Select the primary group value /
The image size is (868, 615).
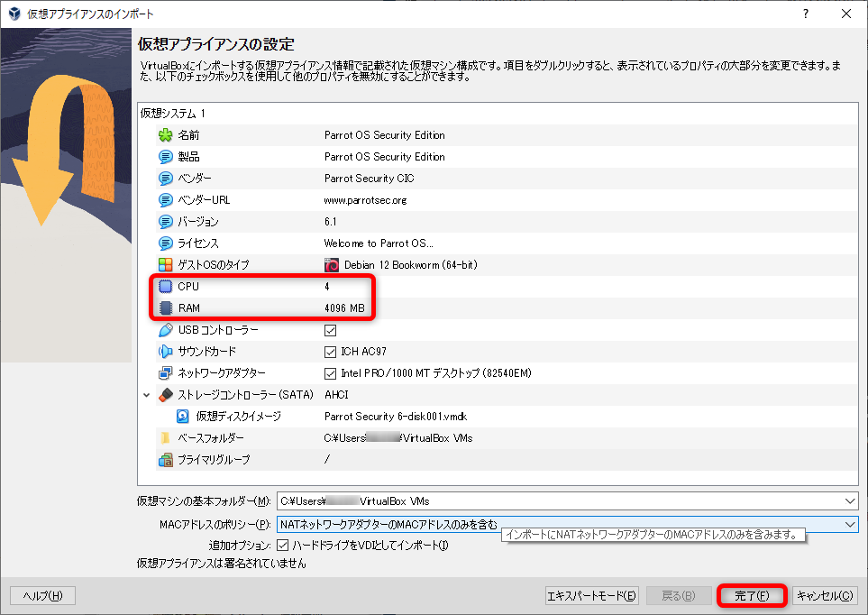point(327,459)
